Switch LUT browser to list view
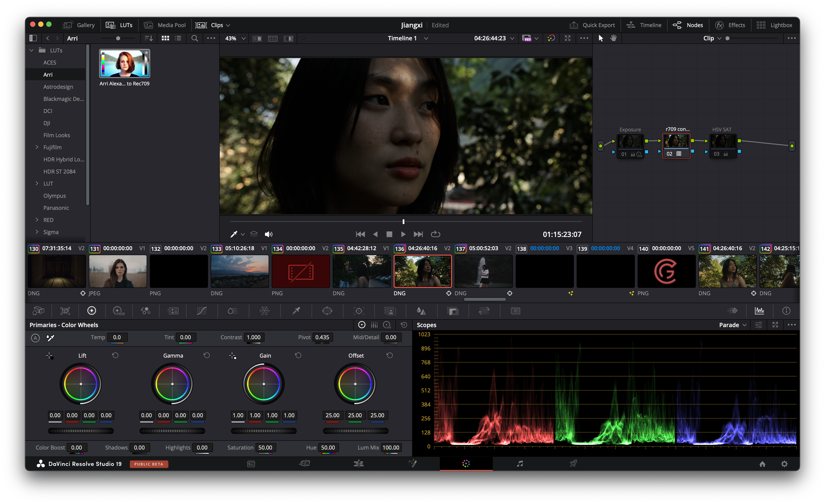This screenshot has height=504, width=825. coord(178,38)
